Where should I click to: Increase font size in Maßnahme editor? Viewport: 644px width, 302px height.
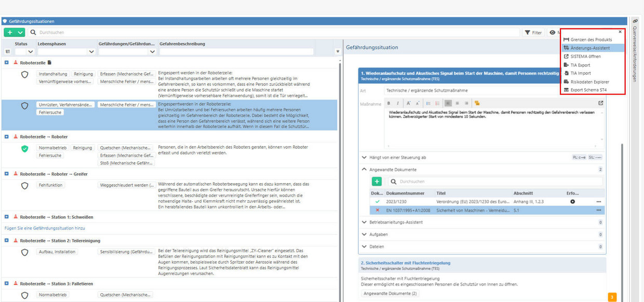point(408,103)
